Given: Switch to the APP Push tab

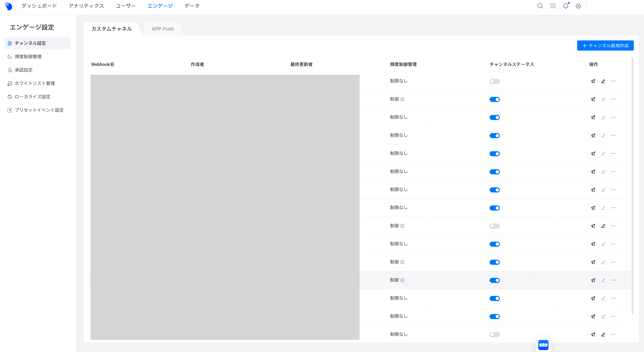Looking at the screenshot, I should pyautogui.click(x=163, y=29).
